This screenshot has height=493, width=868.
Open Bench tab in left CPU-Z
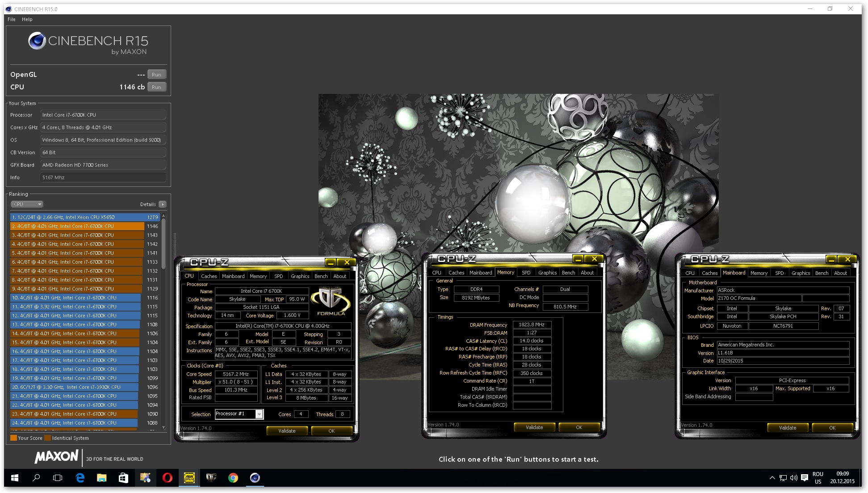pos(321,276)
